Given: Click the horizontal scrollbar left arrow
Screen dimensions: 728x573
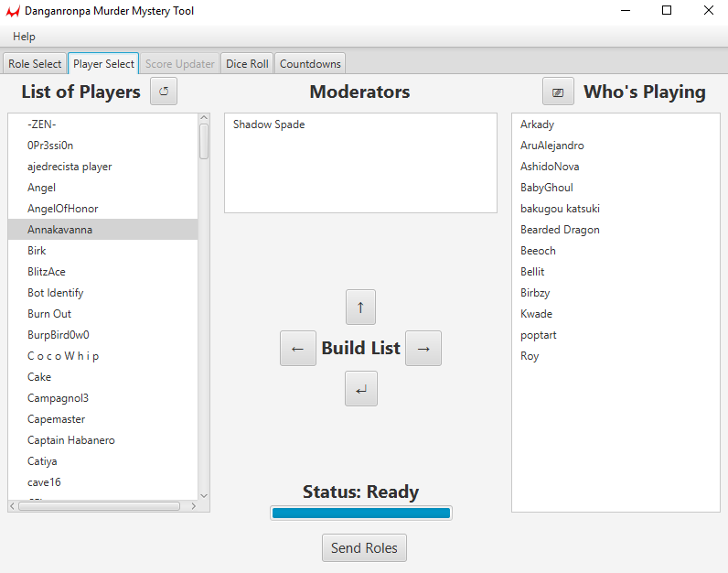Looking at the screenshot, I should [x=13, y=506].
